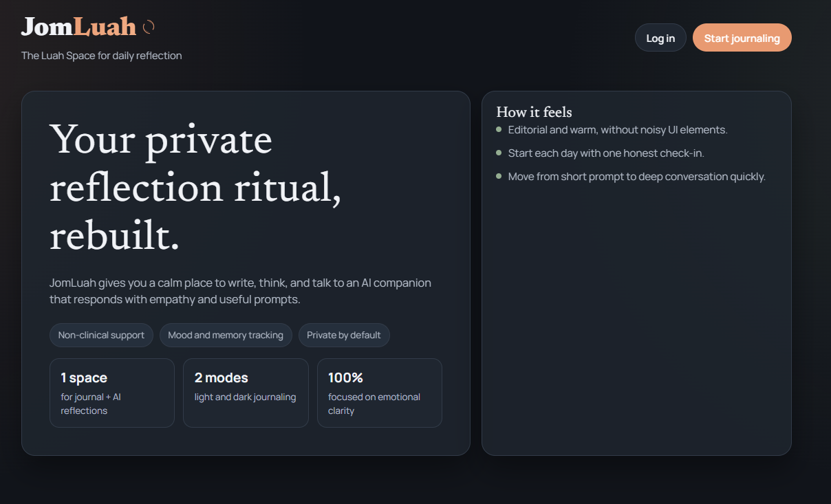The height and width of the screenshot is (504, 831).
Task: Click the bullet dot before "Move from short prompt"
Action: click(x=499, y=176)
